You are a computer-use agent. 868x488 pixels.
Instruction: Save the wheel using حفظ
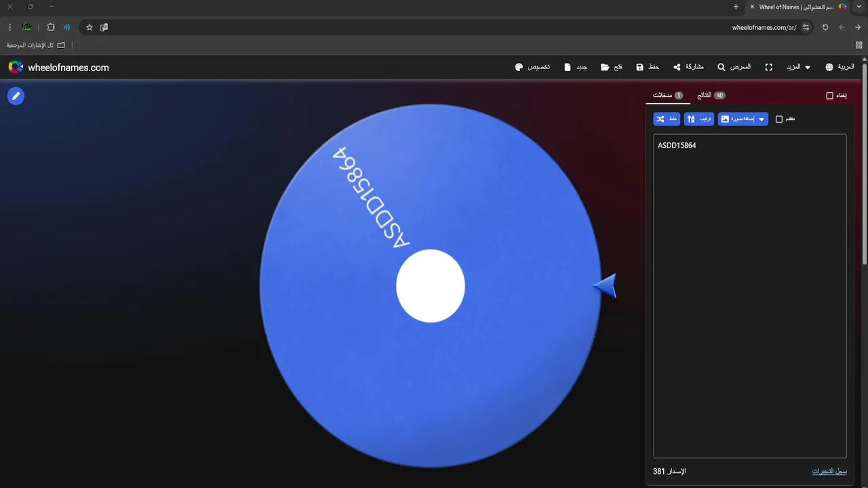(x=648, y=67)
